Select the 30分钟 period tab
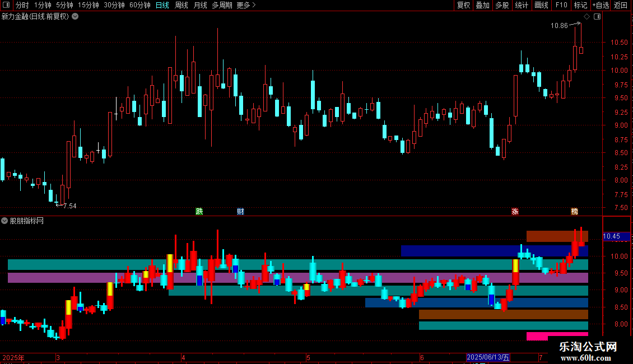The height and width of the screenshot is (364, 633). [114, 5]
